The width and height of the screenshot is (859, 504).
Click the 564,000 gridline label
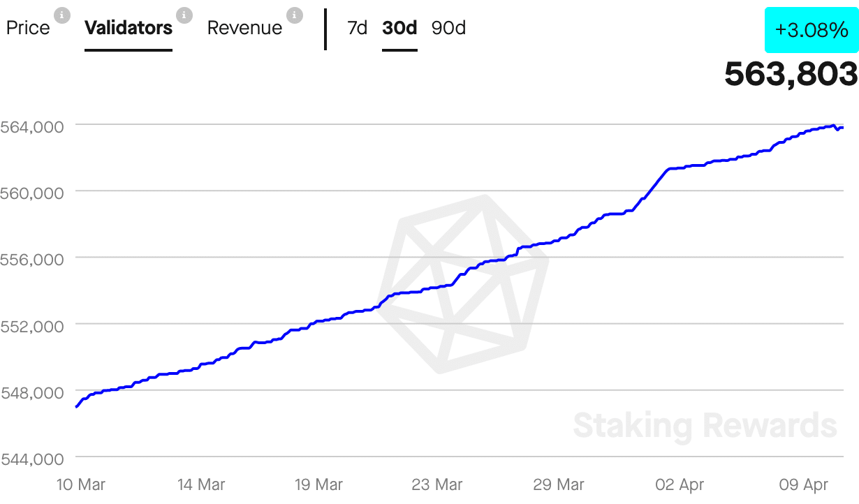point(33,126)
